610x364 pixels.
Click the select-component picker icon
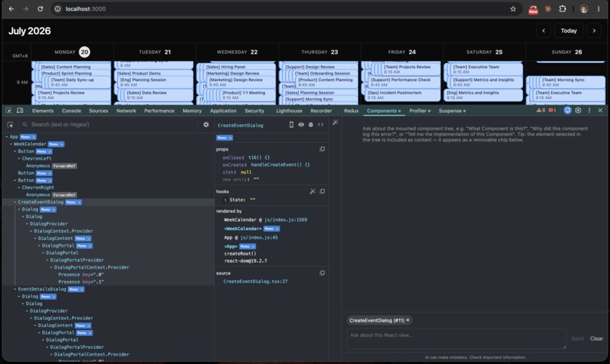[x=10, y=125]
